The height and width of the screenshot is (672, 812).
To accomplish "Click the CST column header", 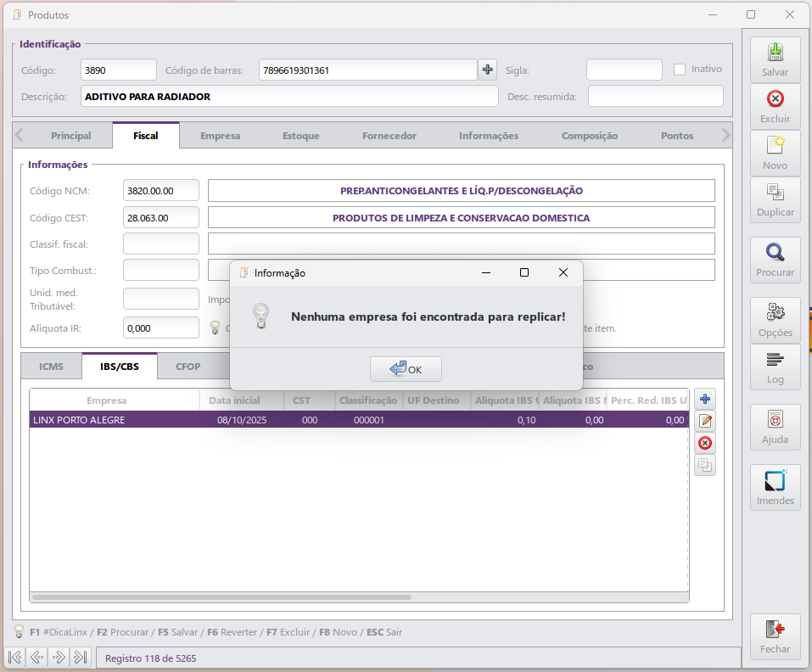I will [x=301, y=400].
